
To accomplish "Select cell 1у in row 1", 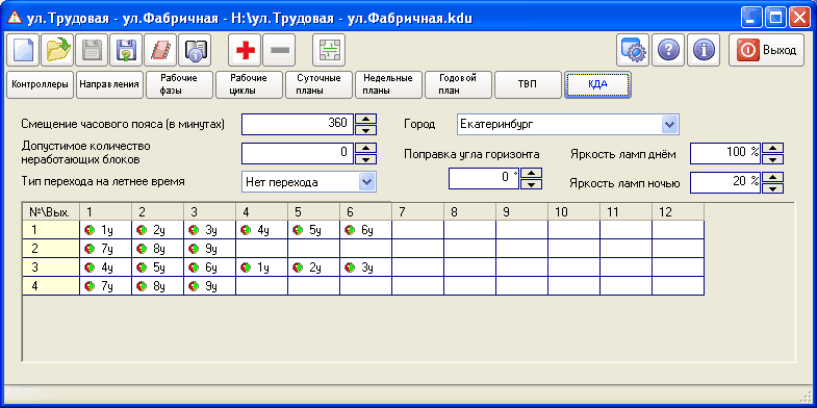I will coord(105,230).
